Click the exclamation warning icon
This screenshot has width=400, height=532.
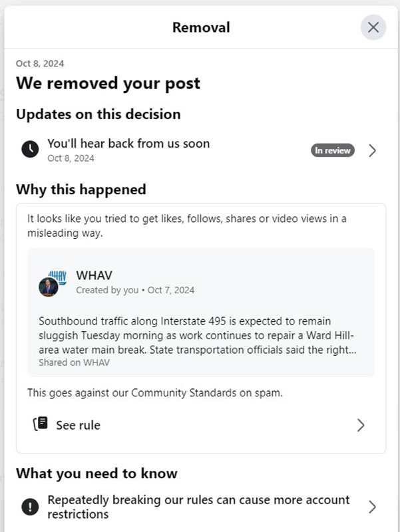click(30, 507)
